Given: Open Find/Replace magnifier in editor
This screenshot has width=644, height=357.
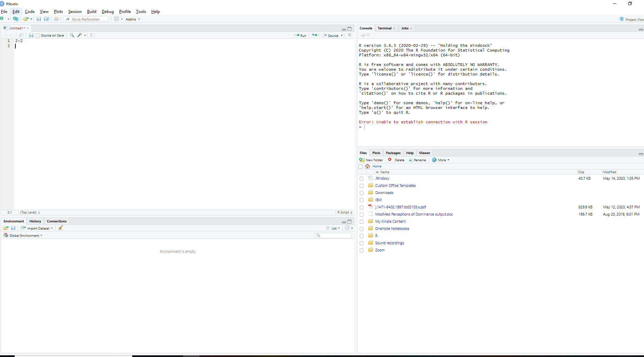Looking at the screenshot, I should point(72,35).
